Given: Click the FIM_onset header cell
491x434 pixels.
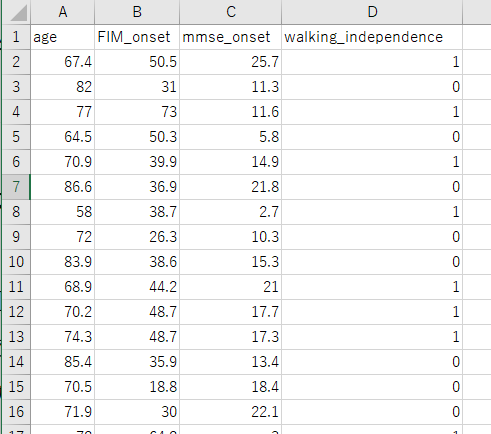Looking at the screenshot, I should [137, 37].
